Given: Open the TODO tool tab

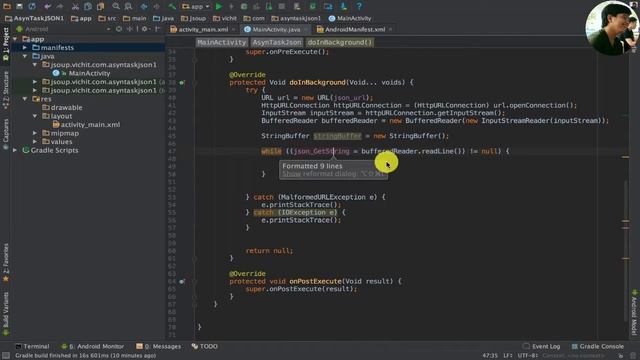Looking at the screenshot, I should point(204,347).
